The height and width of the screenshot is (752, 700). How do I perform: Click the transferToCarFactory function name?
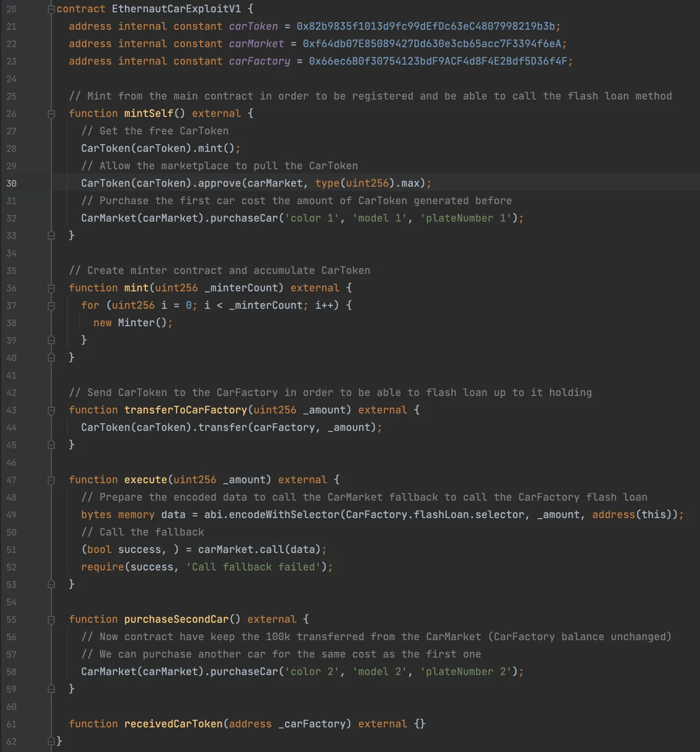[186, 410]
